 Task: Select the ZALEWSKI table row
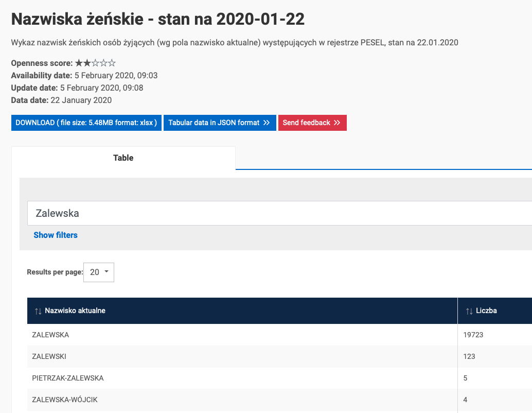tap(279, 357)
